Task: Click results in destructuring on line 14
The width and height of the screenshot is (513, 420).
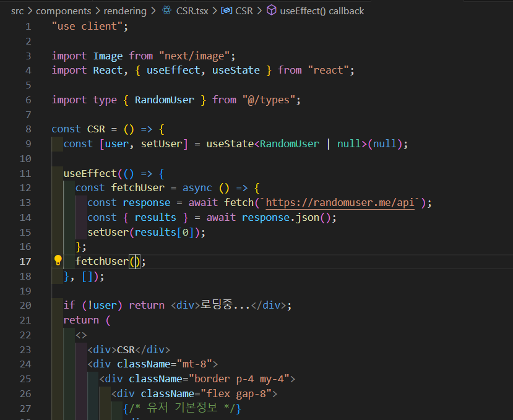Action: click(x=155, y=217)
